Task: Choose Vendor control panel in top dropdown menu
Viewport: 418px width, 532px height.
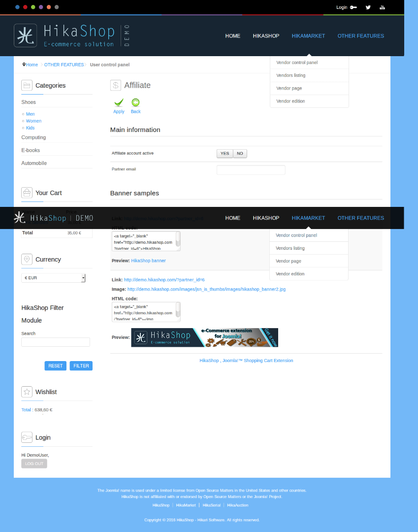Action: tap(309, 63)
